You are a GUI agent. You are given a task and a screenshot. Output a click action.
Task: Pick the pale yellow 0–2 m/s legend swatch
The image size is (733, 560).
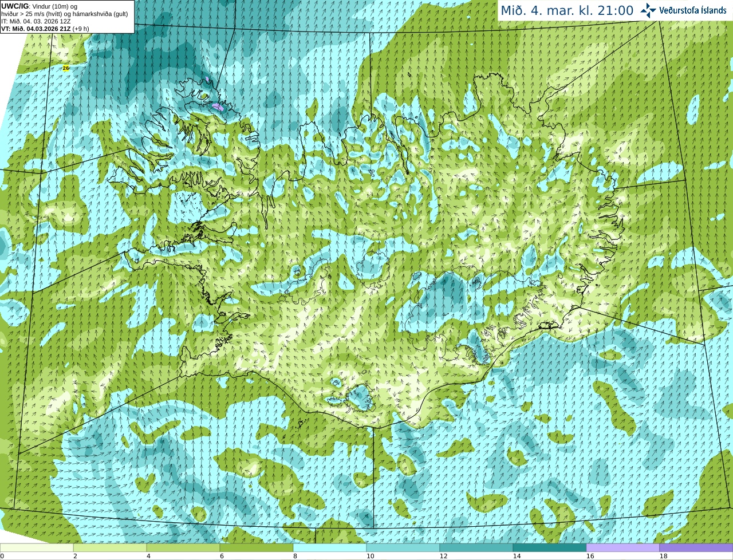[x=37, y=548]
